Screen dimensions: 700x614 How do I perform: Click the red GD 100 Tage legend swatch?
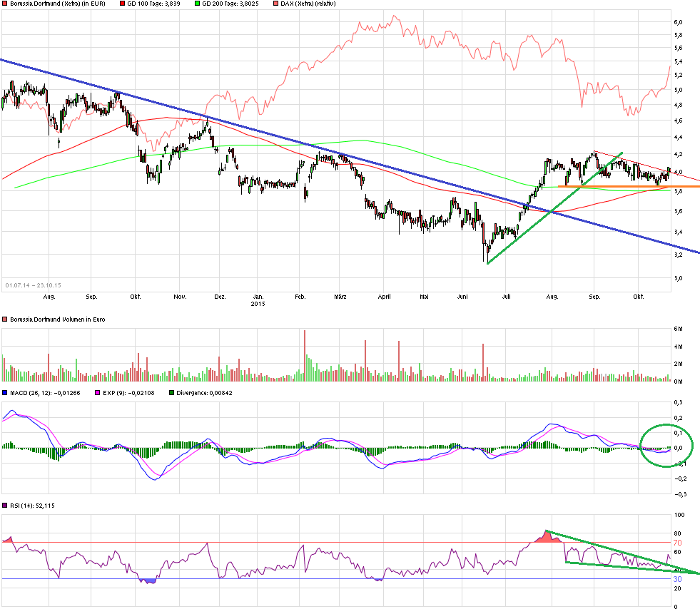click(x=122, y=4)
